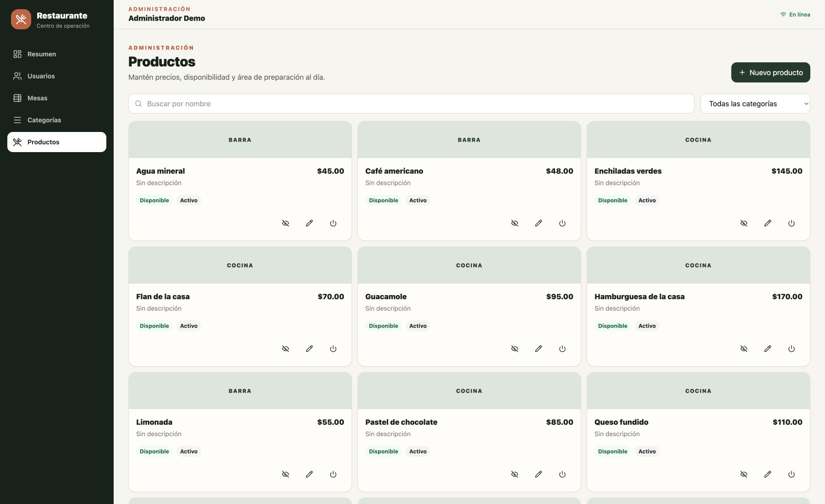Click the pencil icon on Guacamole card
Screen dimensions: 825x504
539,349
